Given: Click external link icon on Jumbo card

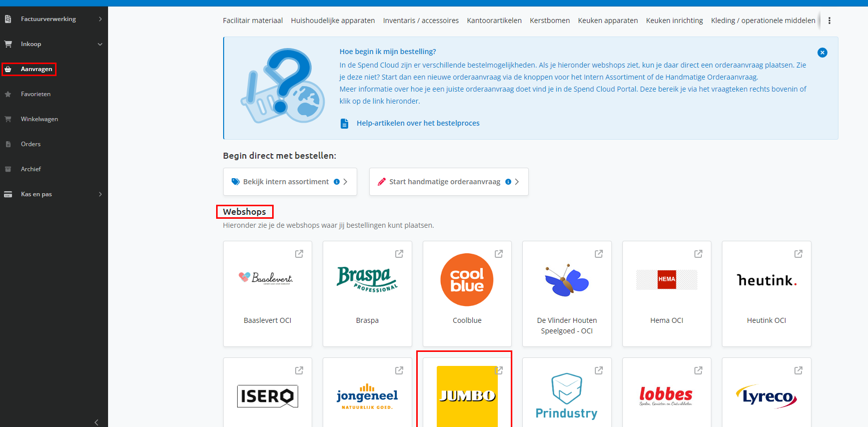Looking at the screenshot, I should point(499,370).
